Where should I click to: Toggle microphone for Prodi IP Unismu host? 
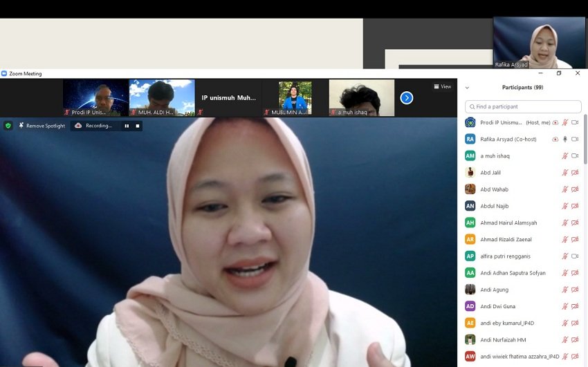point(565,122)
